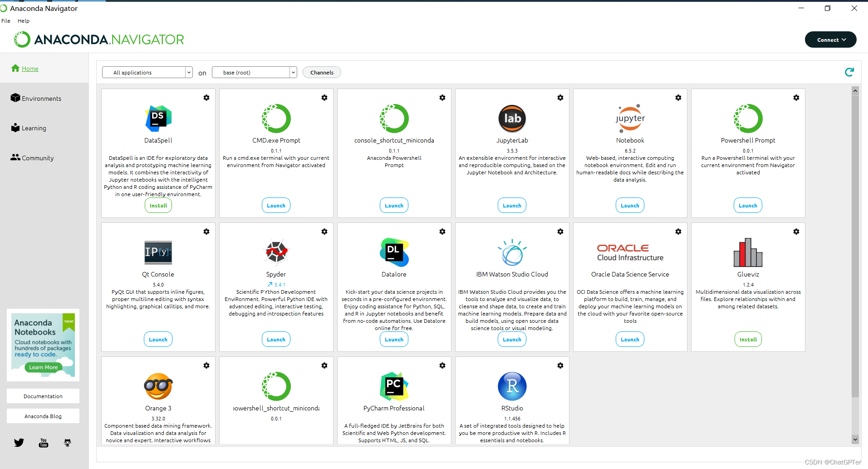
Task: Click the Orange 3 icon
Action: [x=158, y=386]
